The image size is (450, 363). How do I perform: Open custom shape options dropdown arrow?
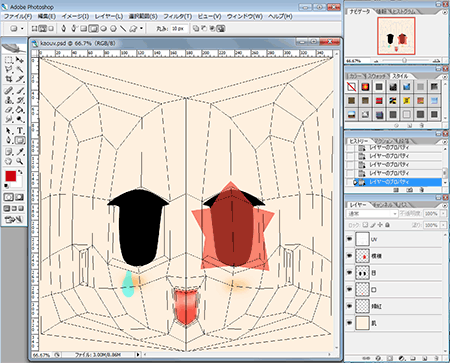(x=141, y=29)
